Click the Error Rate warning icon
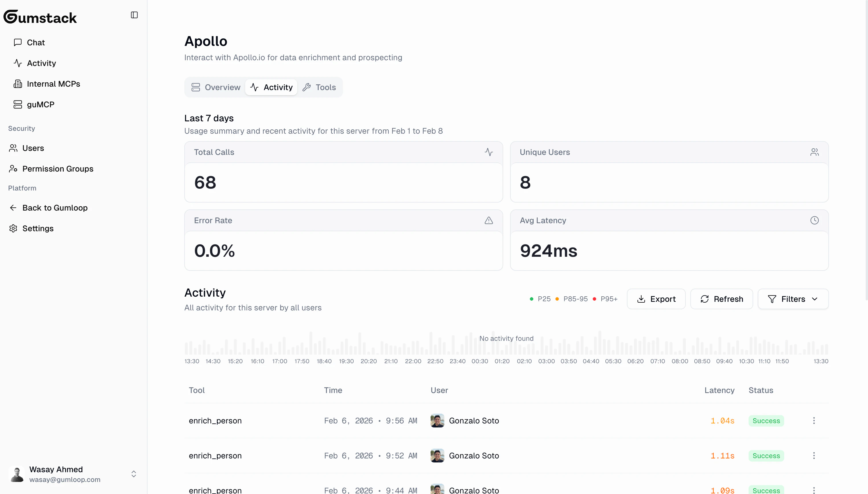This screenshot has height=494, width=868. 489,220
